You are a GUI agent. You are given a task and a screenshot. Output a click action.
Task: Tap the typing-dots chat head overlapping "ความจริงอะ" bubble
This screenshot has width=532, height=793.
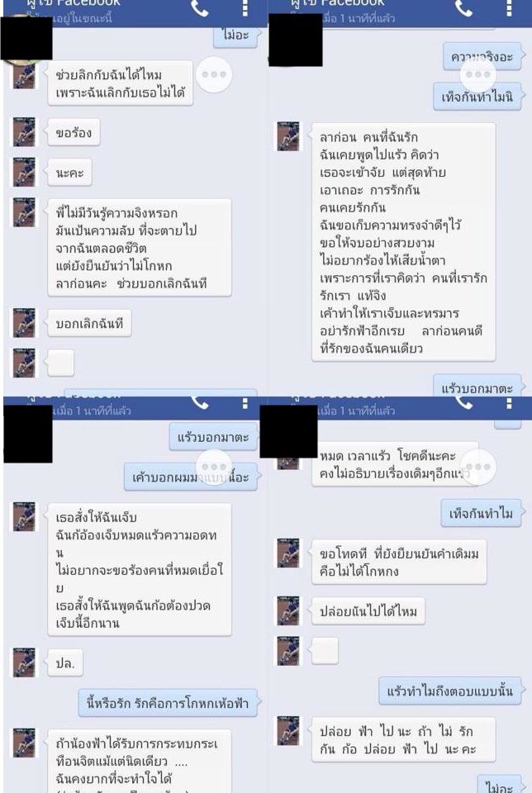477,75
